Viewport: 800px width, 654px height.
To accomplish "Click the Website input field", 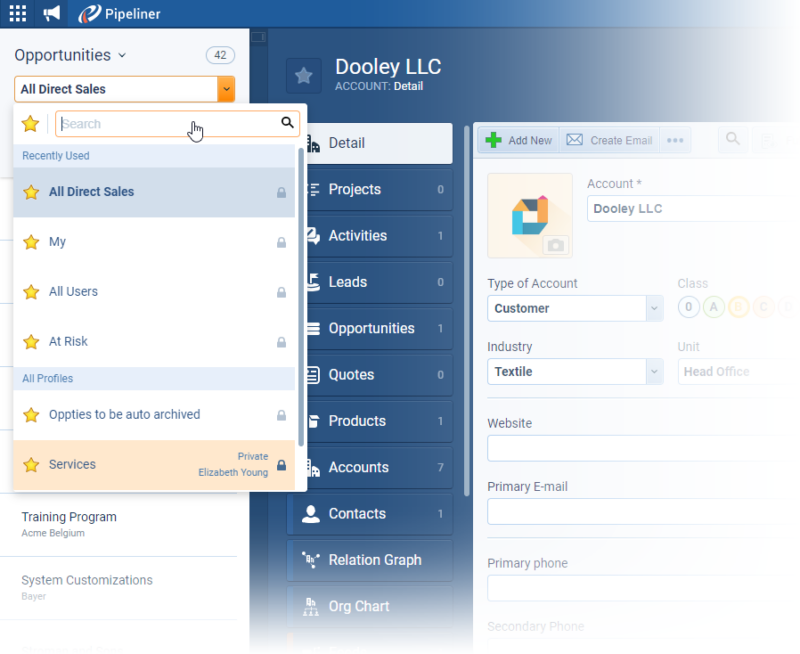I will (640, 448).
